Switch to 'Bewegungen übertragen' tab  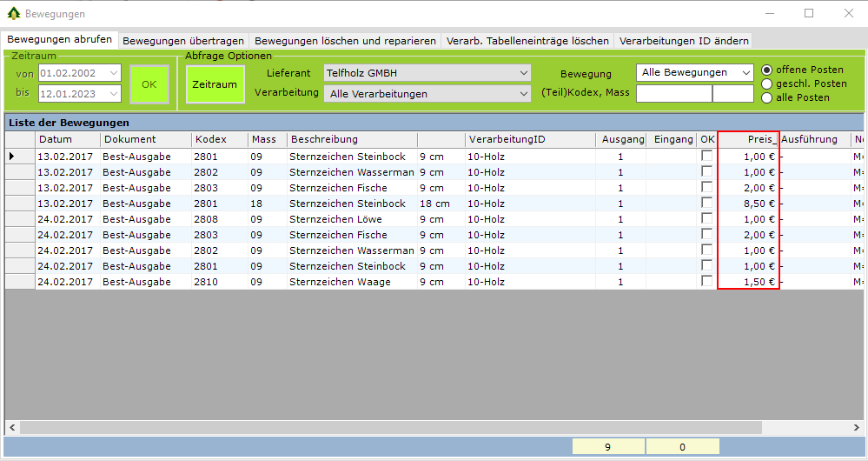click(x=183, y=41)
